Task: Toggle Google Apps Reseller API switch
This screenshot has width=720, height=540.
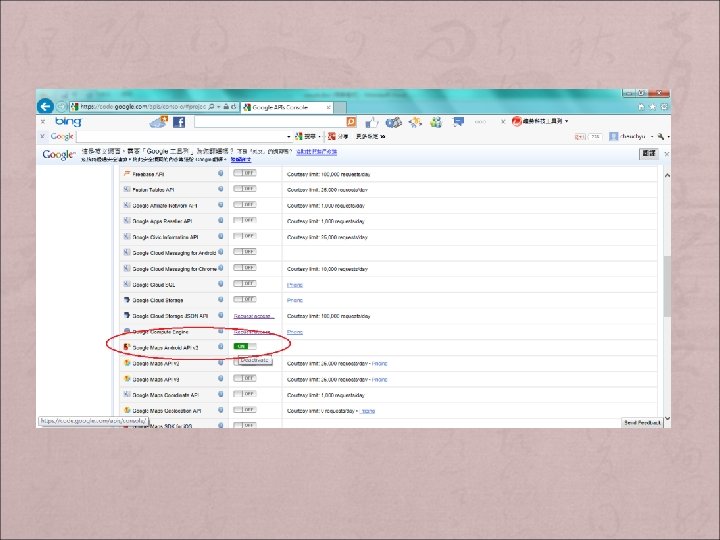Action: [245, 220]
